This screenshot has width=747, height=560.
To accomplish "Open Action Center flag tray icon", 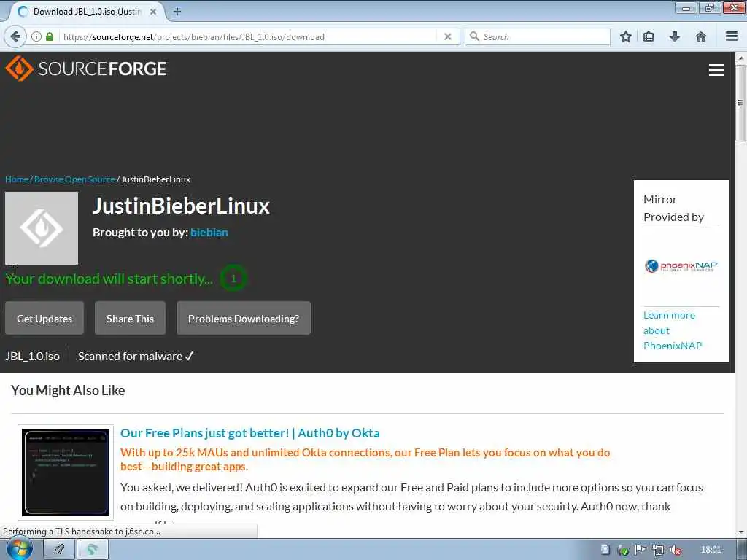I will [640, 550].
